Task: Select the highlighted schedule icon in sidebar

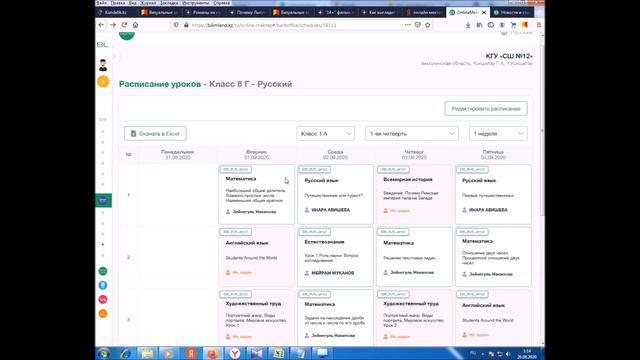Action: pos(103,200)
